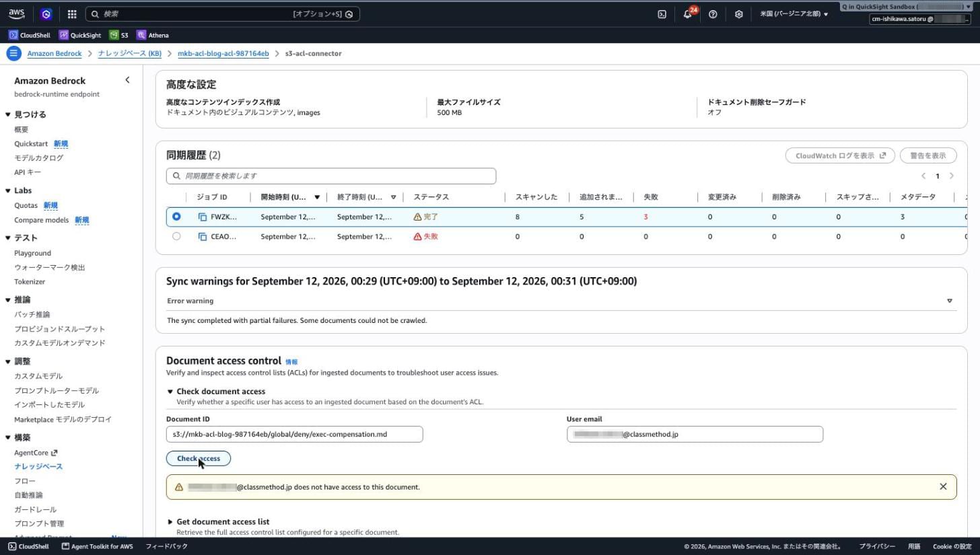Select the FWZK sync job radio button

(176, 217)
